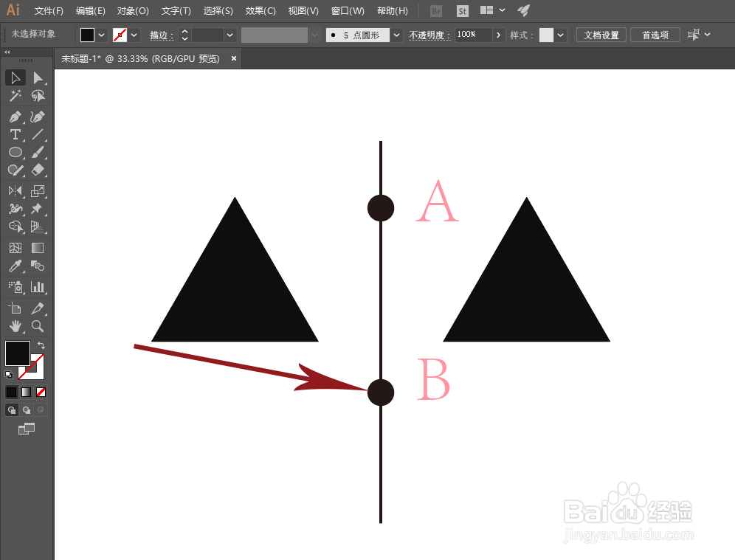The height and width of the screenshot is (560, 735).
Task: Activate the Hand tool
Action: coord(15,325)
